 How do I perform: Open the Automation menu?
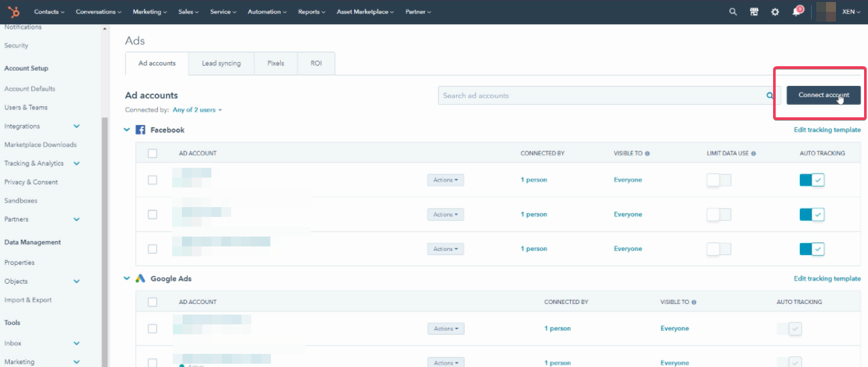point(267,12)
